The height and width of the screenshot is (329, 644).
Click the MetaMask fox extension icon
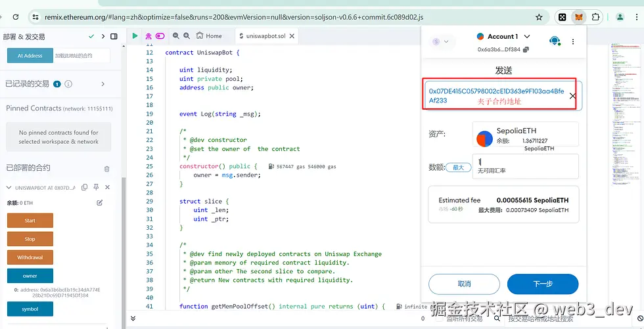(x=579, y=17)
